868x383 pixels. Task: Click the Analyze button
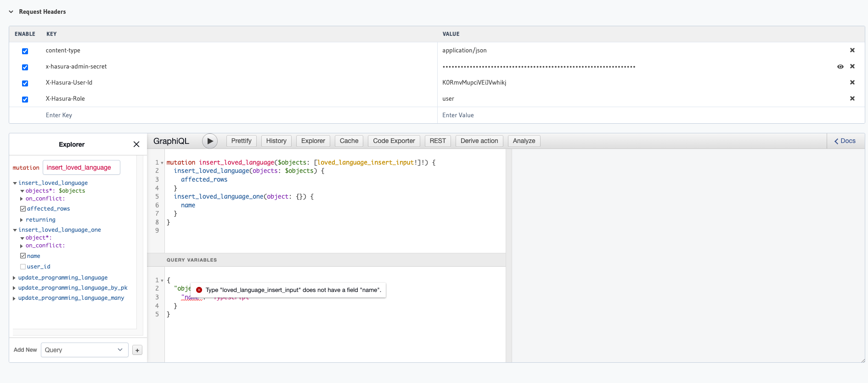coord(524,141)
